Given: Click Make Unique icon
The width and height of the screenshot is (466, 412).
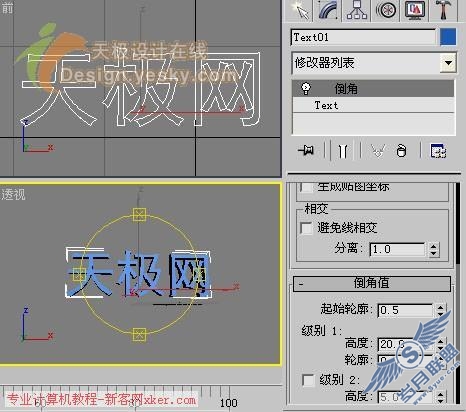Looking at the screenshot, I should (378, 151).
